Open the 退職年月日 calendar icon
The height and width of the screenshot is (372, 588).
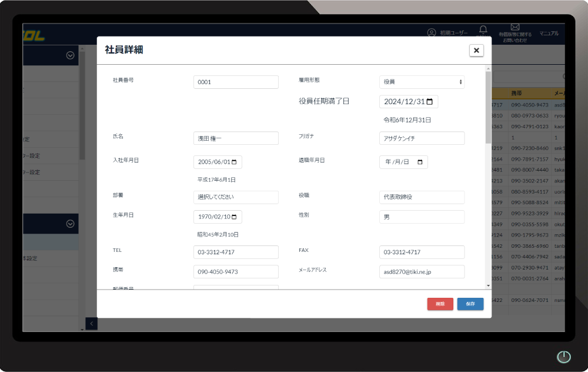(x=421, y=162)
